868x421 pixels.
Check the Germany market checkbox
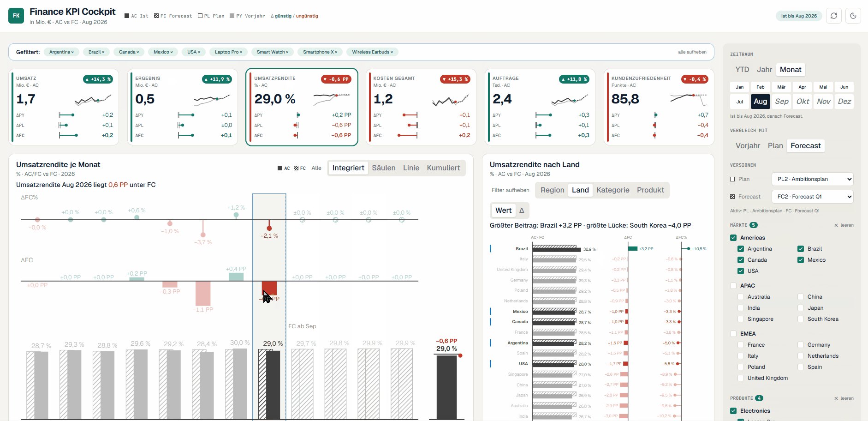801,345
